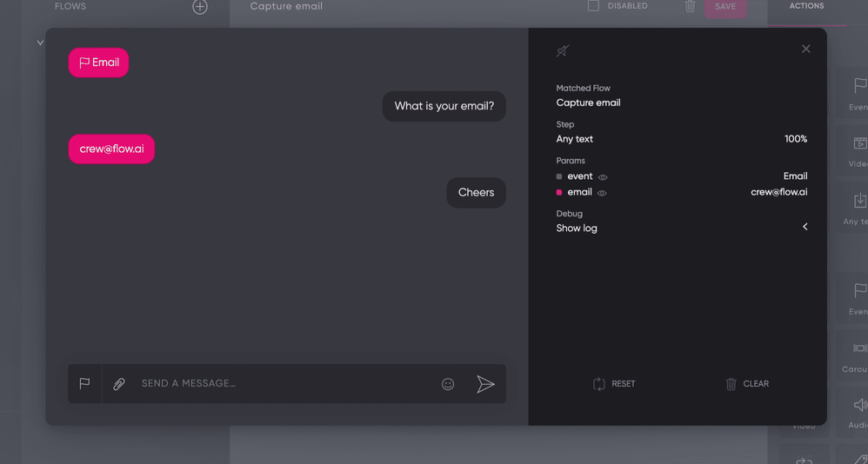Image resolution: width=868 pixels, height=464 pixels.
Task: Click the muted speaker icon in debug panel
Action: (x=563, y=51)
